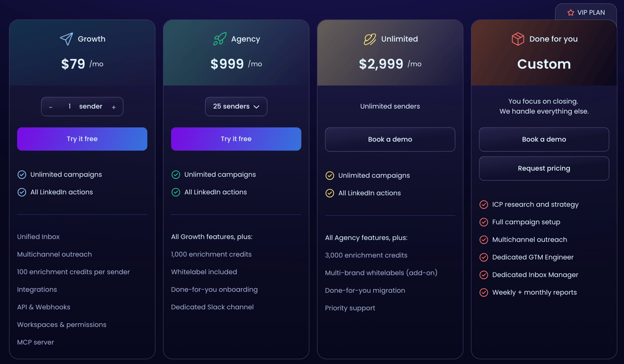Screen dimensions: 624x364
Task: Click the rocket Agency plan icon
Action: click(x=220, y=39)
